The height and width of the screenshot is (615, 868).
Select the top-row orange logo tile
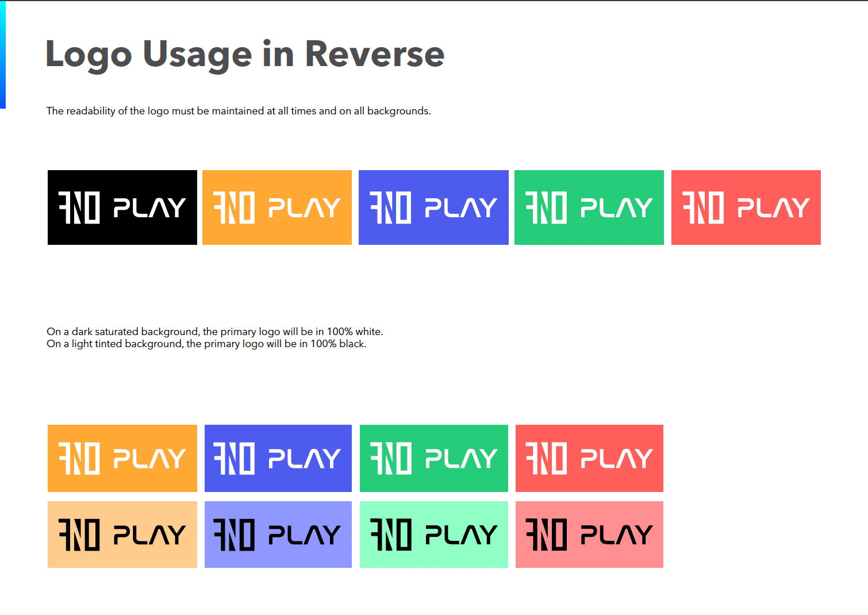pos(277,207)
